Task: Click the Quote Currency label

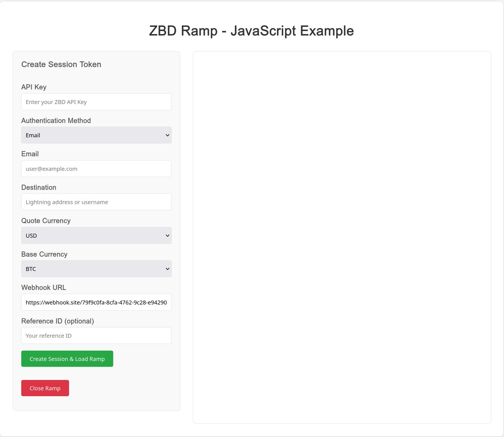Action: pos(46,221)
